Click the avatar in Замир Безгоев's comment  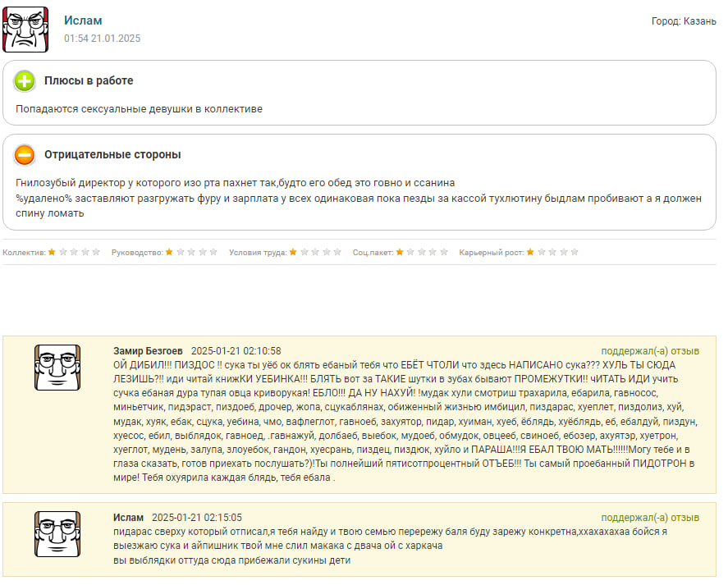click(x=57, y=368)
